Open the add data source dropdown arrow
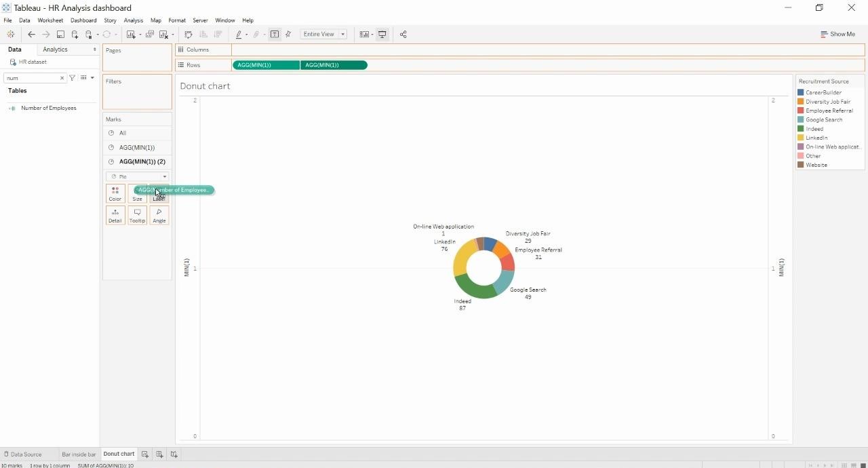The image size is (868, 468). (98, 35)
